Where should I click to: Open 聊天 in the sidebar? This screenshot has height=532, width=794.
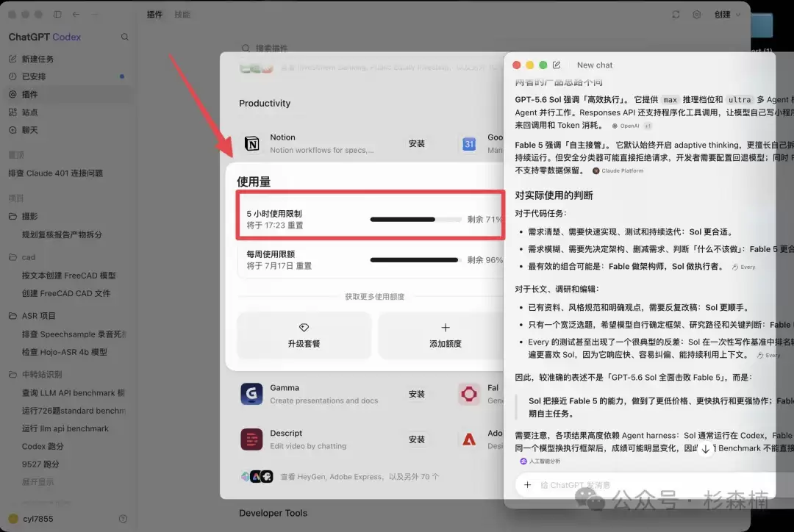(30, 130)
